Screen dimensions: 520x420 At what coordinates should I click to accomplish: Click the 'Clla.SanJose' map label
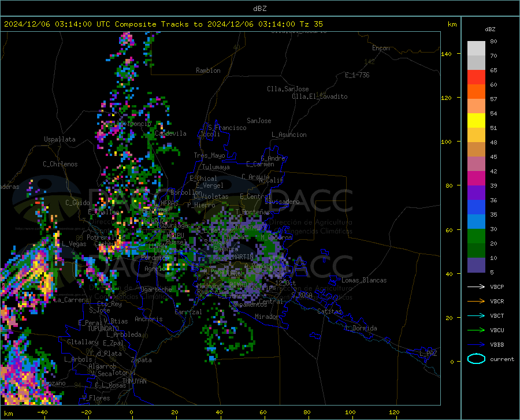(288, 89)
